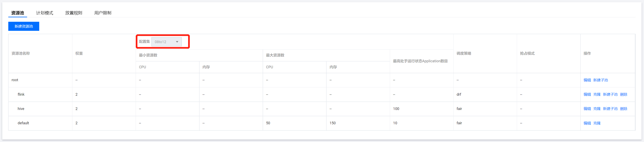Switch to the 资源池 tab

[18, 13]
